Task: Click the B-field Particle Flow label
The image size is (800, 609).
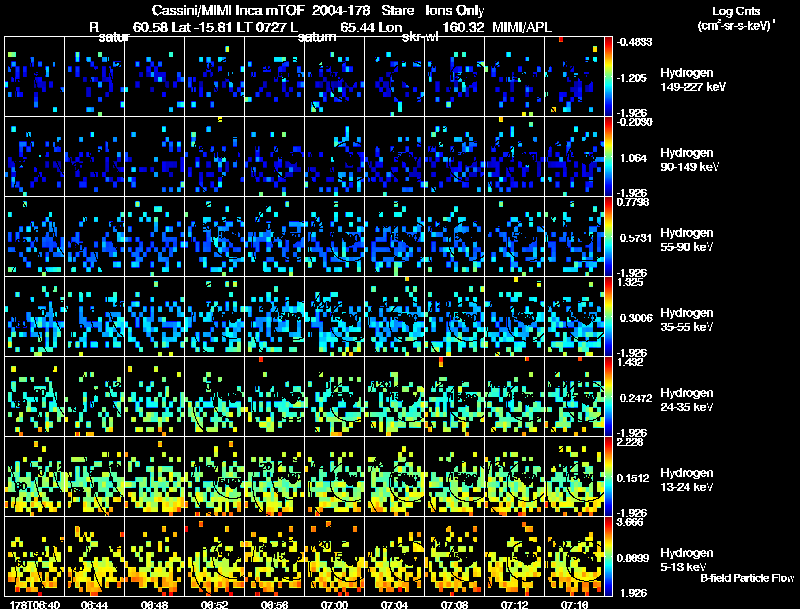Action: pyautogui.click(x=746, y=579)
